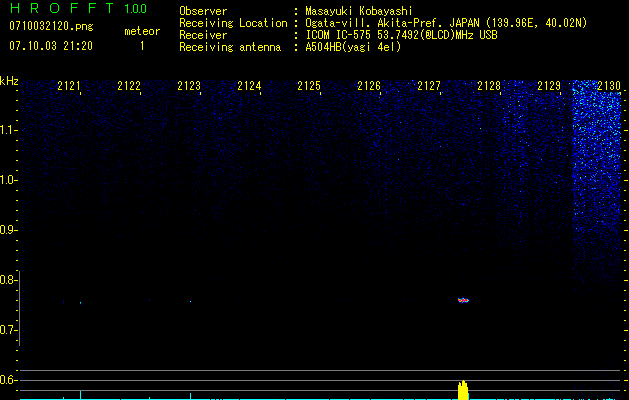Image resolution: width=629 pixels, height=400 pixels.
Task: Click the gray frequency range bar at left
Action: pyautogui.click(x=19, y=308)
